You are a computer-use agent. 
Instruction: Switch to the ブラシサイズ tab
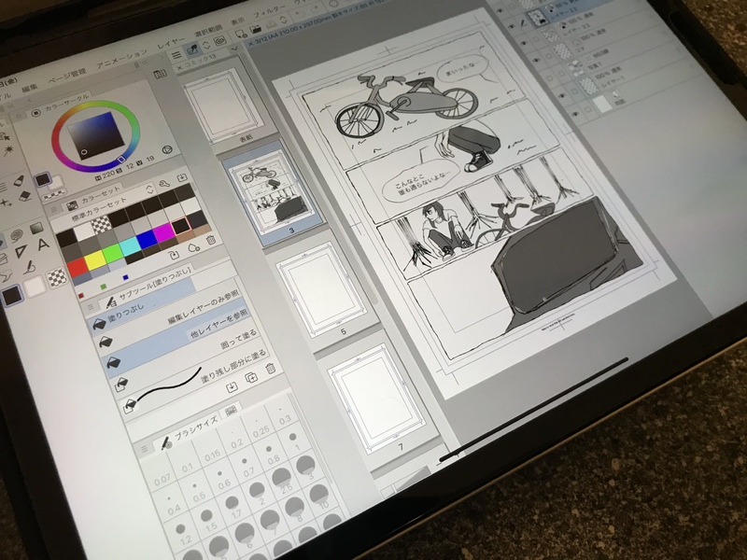click(195, 430)
